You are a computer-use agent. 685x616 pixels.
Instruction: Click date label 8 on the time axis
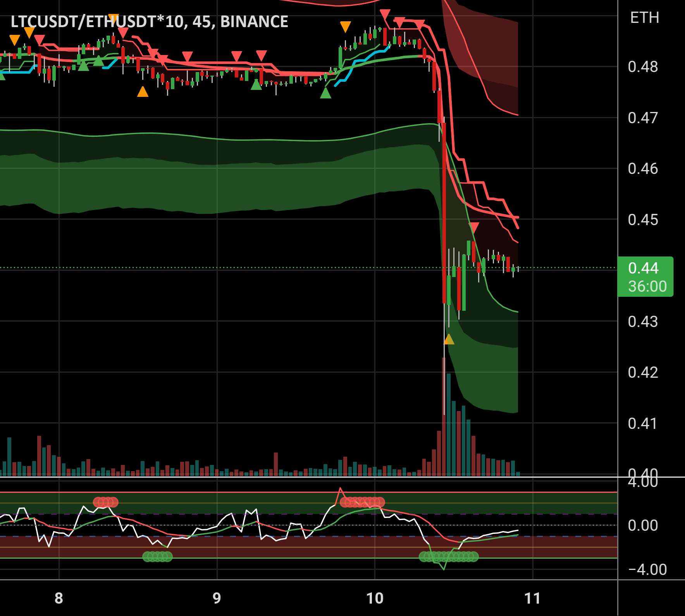59,598
